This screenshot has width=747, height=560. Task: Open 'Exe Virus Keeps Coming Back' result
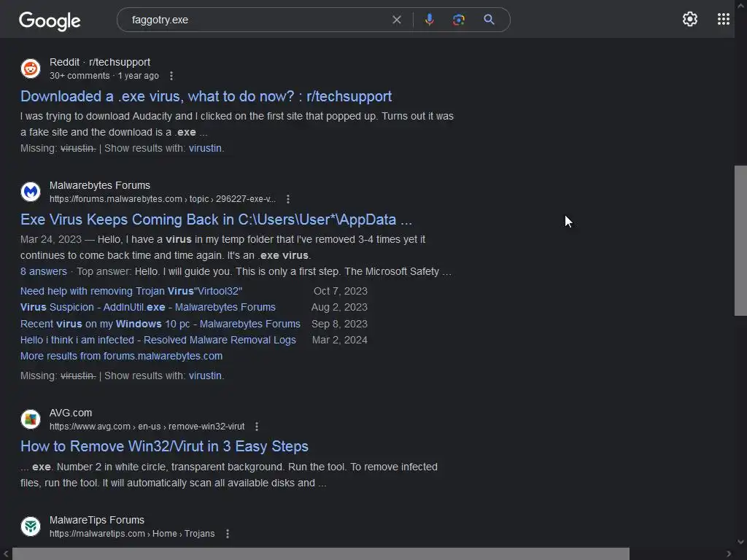(216, 219)
